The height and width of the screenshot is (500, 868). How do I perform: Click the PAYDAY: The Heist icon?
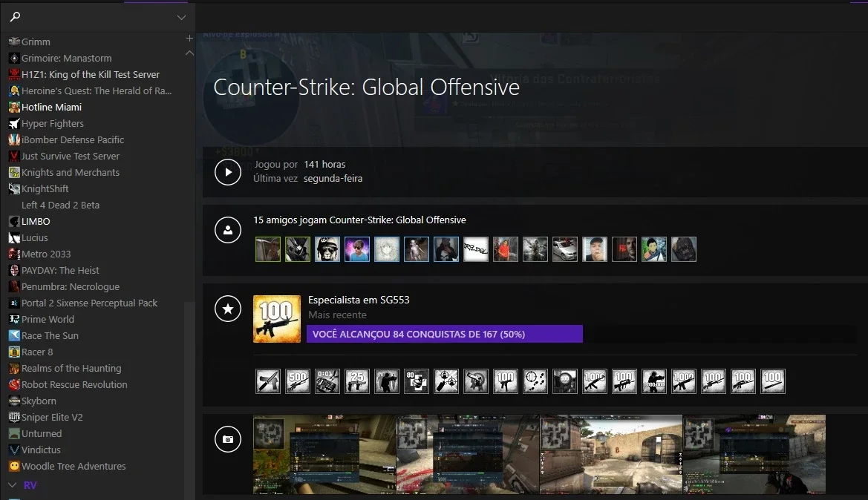pos(14,271)
